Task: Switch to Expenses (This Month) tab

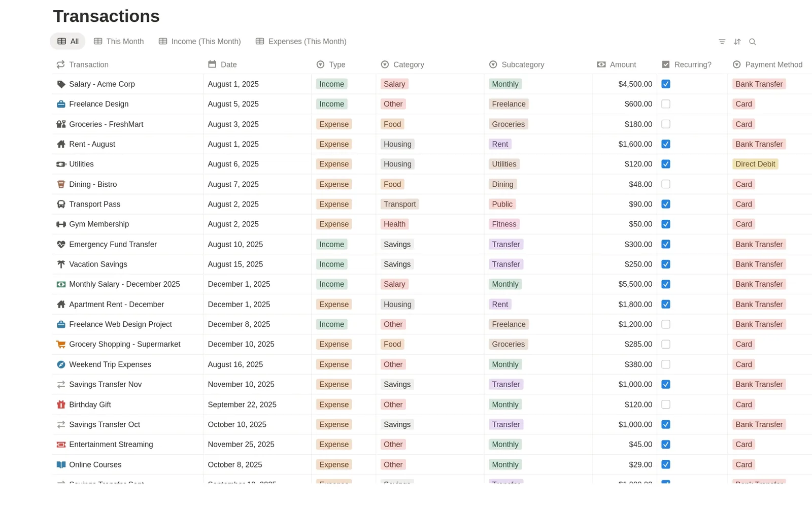Action: coord(301,42)
